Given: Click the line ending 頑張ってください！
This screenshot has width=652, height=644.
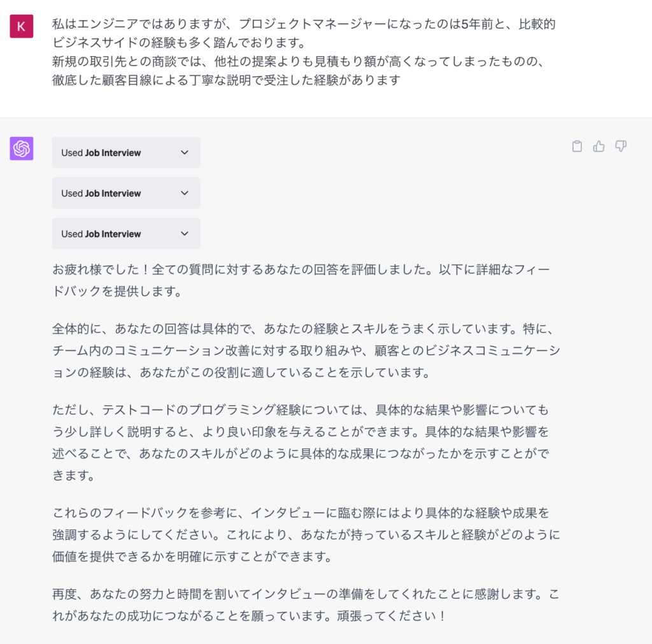Looking at the screenshot, I should click(250, 615).
